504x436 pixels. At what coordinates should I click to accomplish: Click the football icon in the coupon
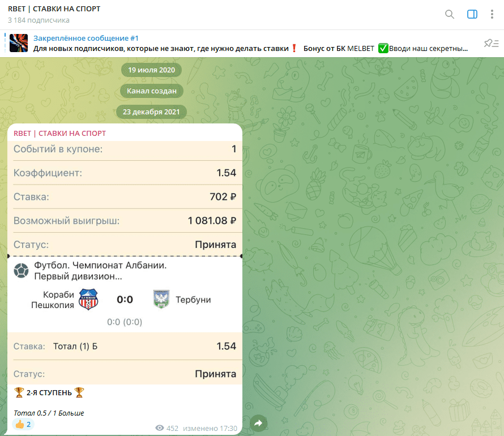point(22,271)
